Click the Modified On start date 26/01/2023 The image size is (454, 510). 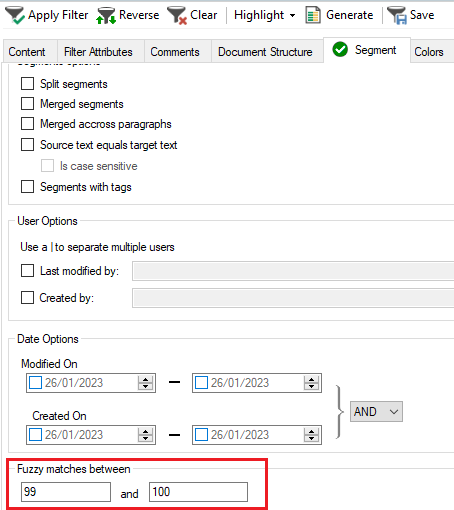click(74, 383)
